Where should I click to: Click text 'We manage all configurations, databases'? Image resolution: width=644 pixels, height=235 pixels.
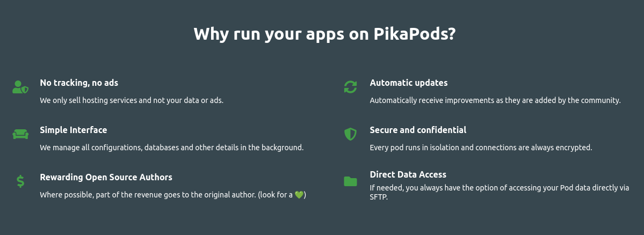pos(109,148)
